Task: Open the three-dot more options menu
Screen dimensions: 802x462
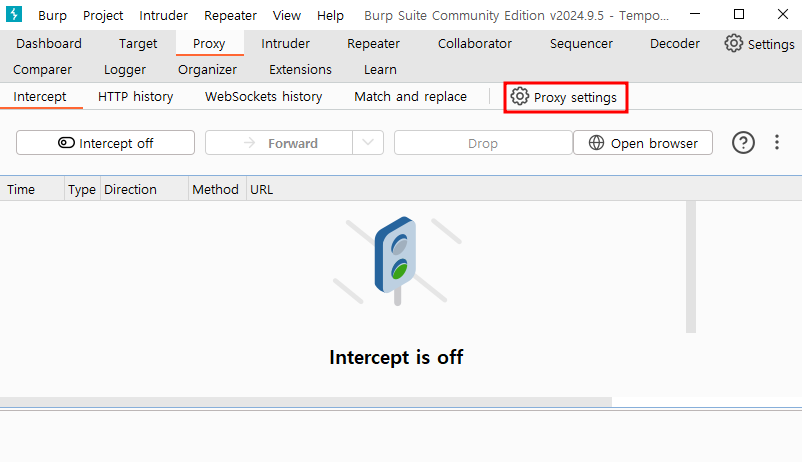Action: click(776, 142)
